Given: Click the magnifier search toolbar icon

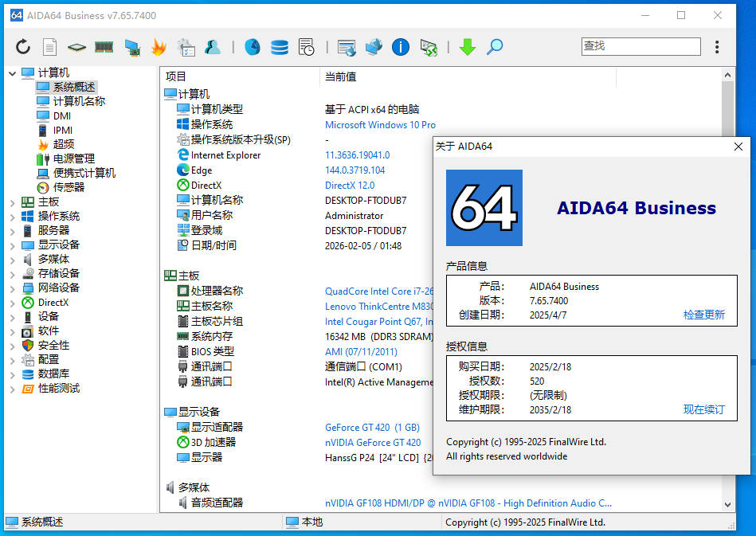Looking at the screenshot, I should [x=495, y=47].
